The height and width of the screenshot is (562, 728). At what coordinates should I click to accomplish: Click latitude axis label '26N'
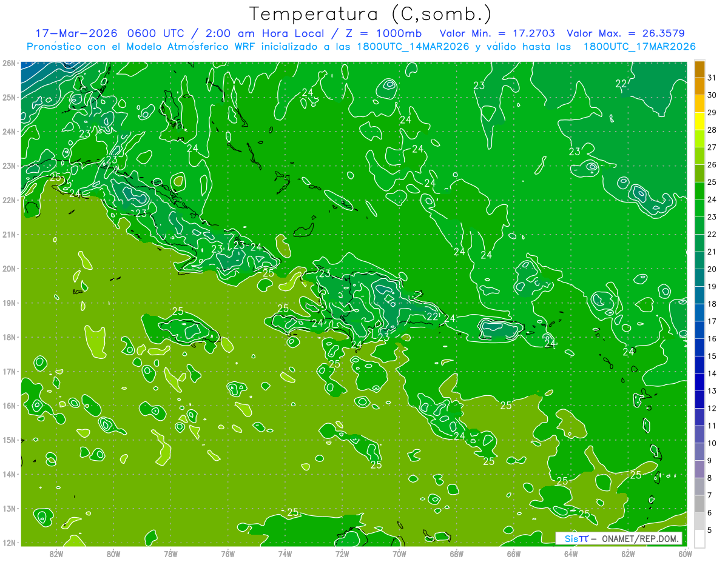[8, 63]
